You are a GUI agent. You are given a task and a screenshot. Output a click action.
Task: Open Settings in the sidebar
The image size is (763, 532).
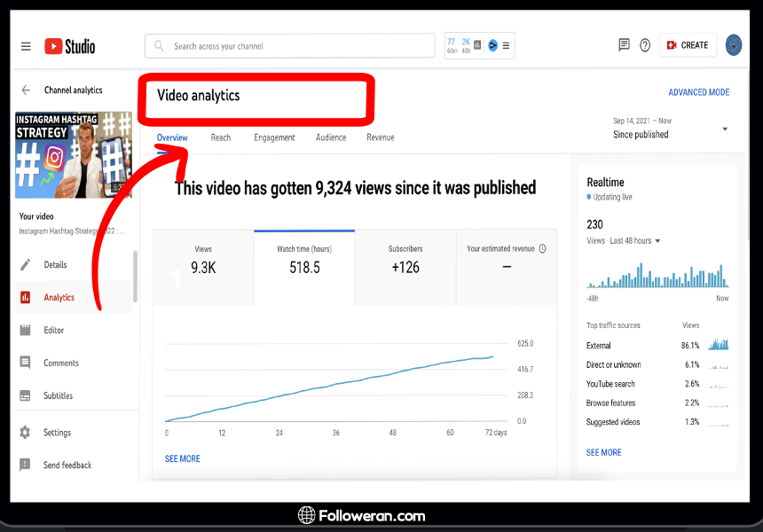57,434
